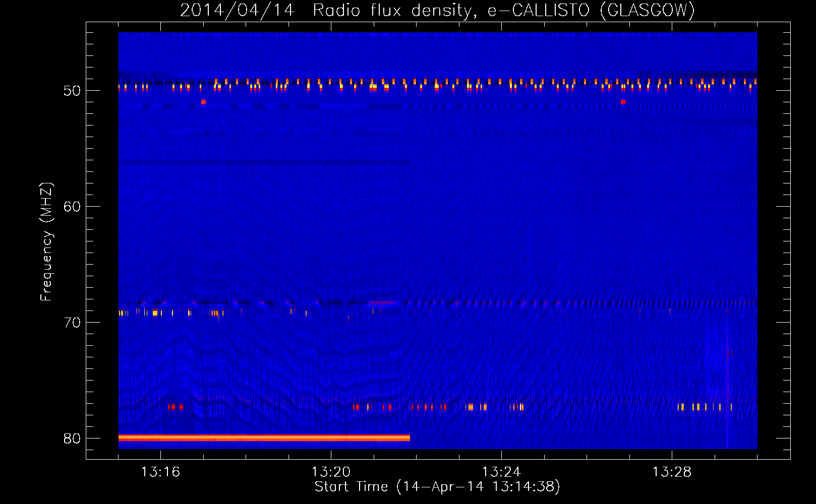Click the 13:28 time tick label
This screenshot has height=504, width=816.
click(672, 472)
